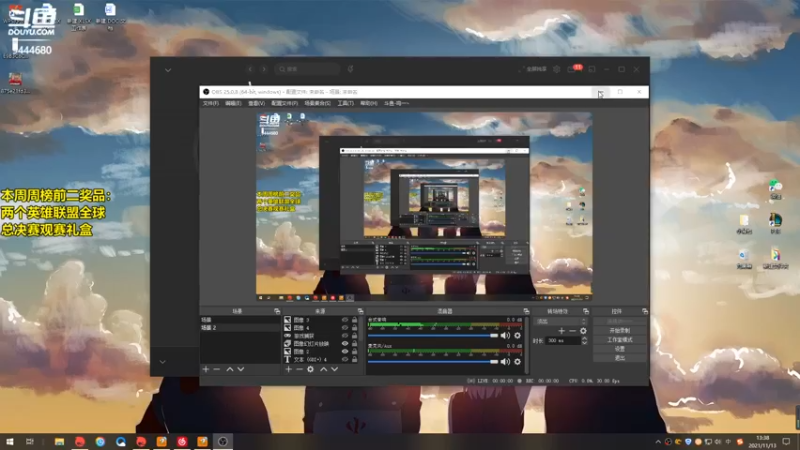Mute the Mic/Aux speaker icon
The height and width of the screenshot is (450, 800).
(x=505, y=361)
